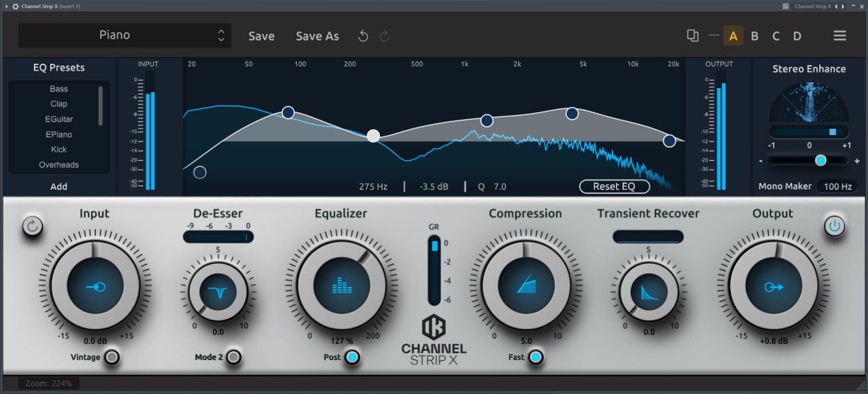The height and width of the screenshot is (394, 868).
Task: Select the Bass EQ preset
Action: 59,89
